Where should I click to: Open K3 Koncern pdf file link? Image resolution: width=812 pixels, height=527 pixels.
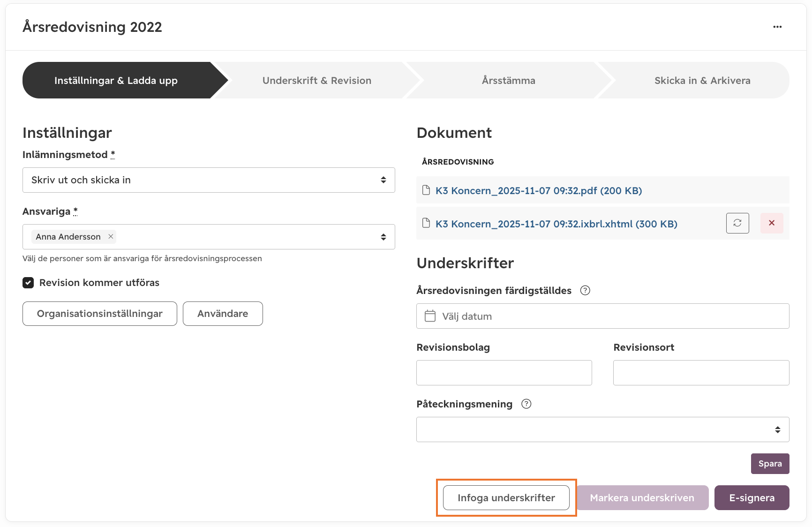pyautogui.click(x=539, y=190)
